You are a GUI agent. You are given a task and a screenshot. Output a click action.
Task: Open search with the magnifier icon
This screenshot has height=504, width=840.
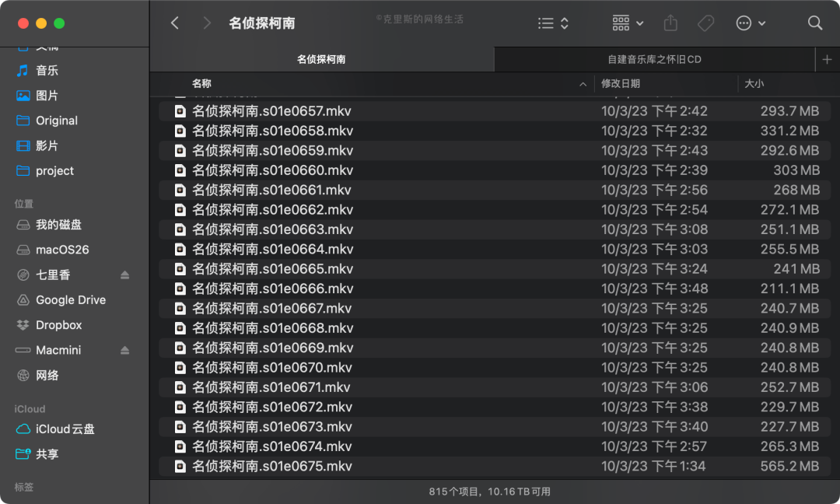click(815, 23)
